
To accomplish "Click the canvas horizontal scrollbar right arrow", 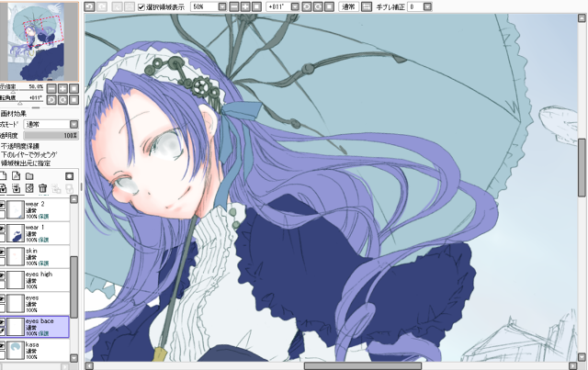I will 572,365.
